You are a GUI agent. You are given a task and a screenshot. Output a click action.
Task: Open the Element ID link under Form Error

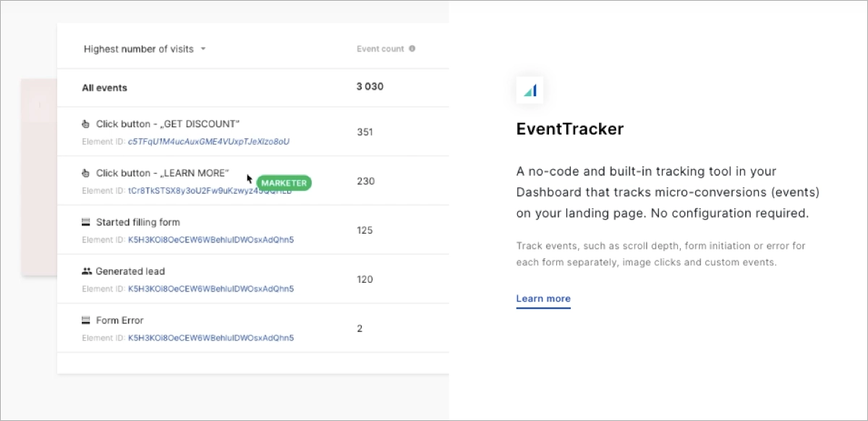(x=210, y=338)
